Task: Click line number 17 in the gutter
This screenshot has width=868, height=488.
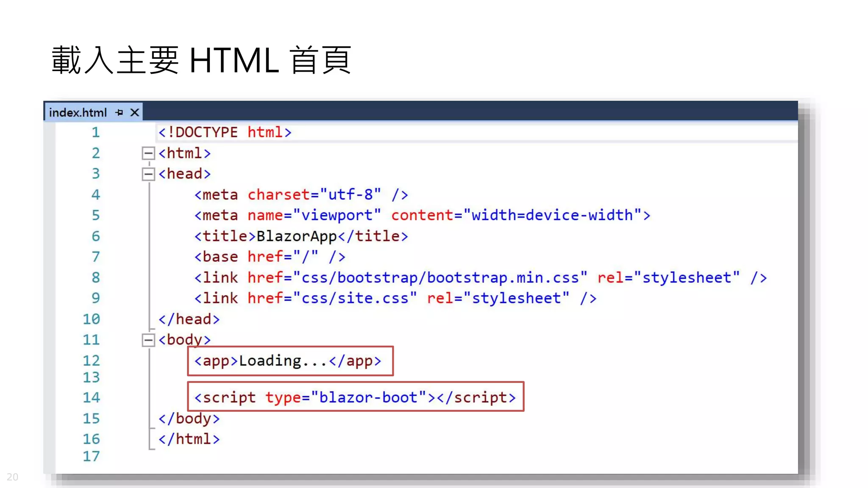Action: tap(91, 456)
